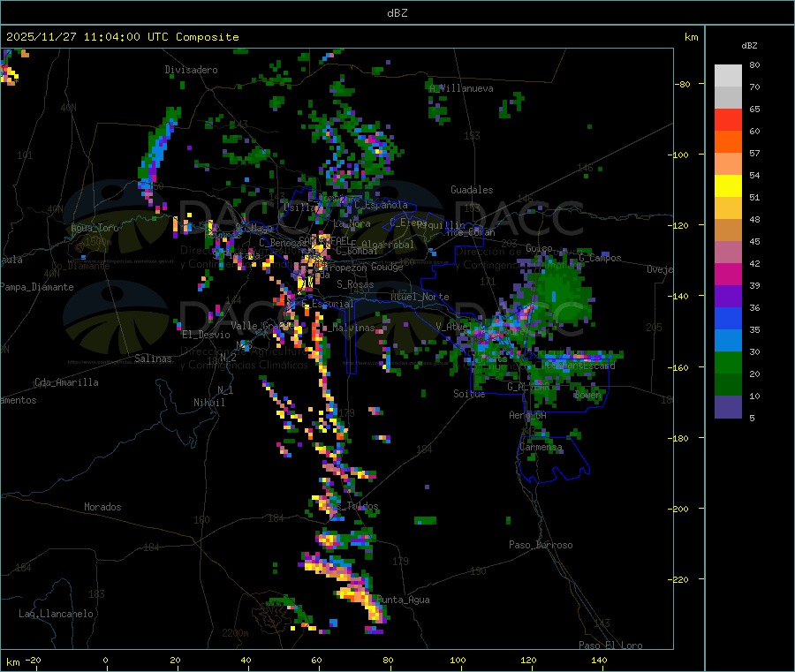795x672 pixels.
Task: Click the Soitue map label
Action: pos(470,393)
